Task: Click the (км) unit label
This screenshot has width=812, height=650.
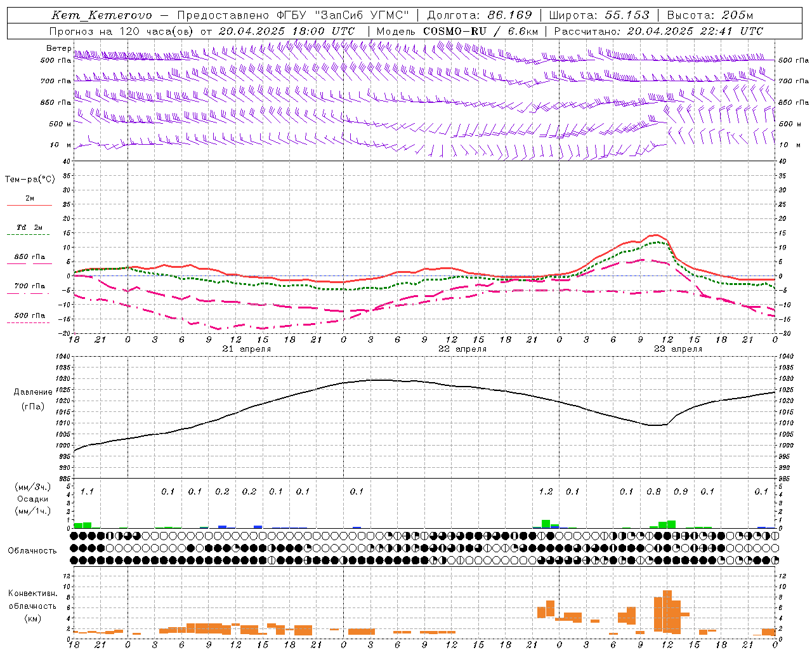Action: 32,618
